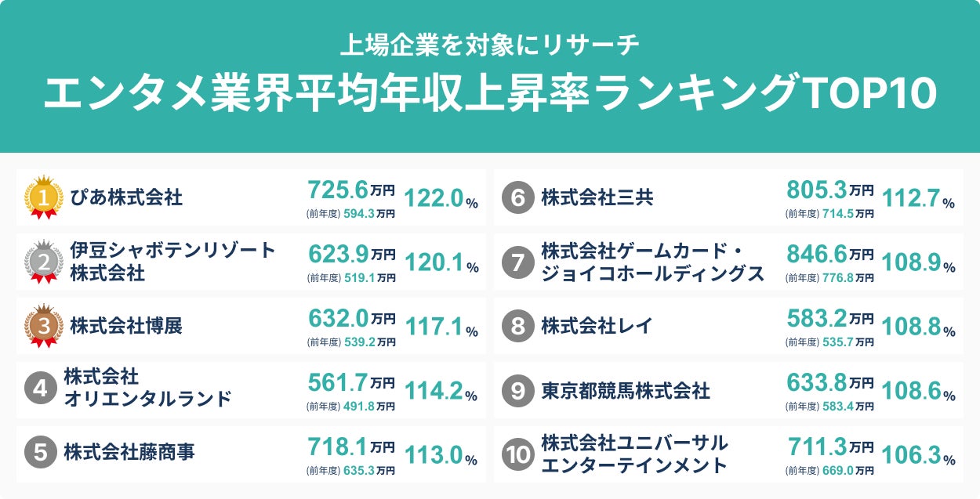Click the silver medal rank 2 icon
The height and width of the screenshot is (499, 980).
44,262
